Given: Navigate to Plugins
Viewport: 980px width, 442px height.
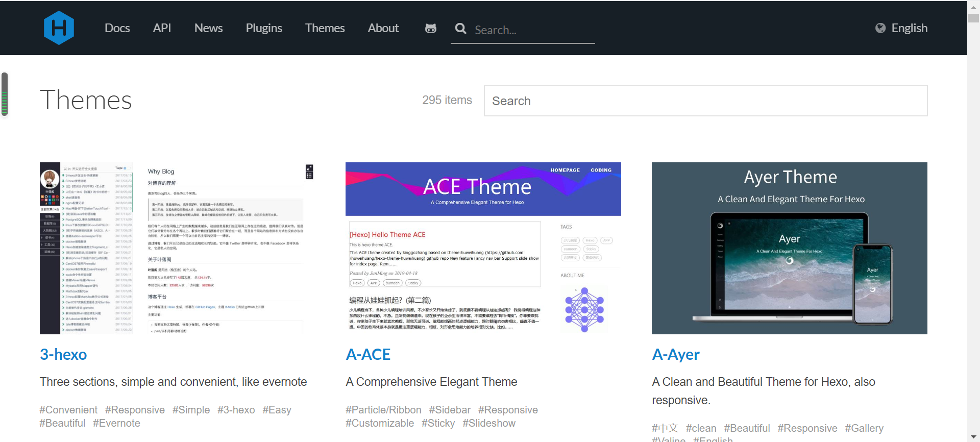Looking at the screenshot, I should pyautogui.click(x=264, y=28).
